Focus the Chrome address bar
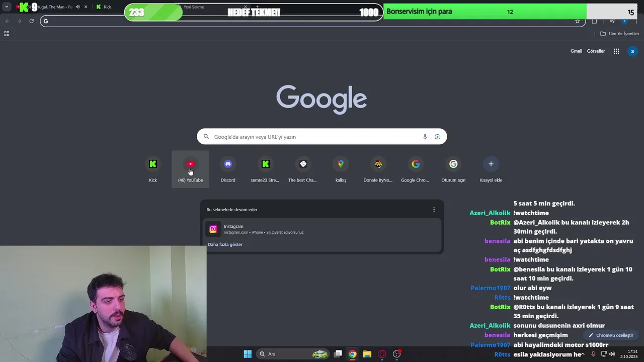Image resolution: width=644 pixels, height=362 pixels. point(312,21)
